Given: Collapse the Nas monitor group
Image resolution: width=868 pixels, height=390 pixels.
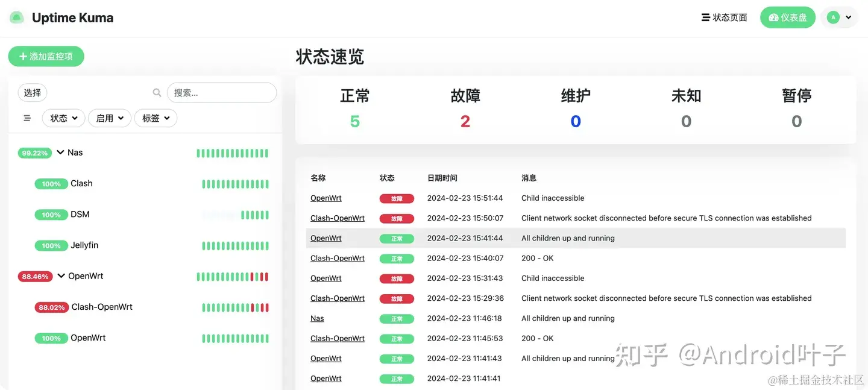Looking at the screenshot, I should 60,153.
